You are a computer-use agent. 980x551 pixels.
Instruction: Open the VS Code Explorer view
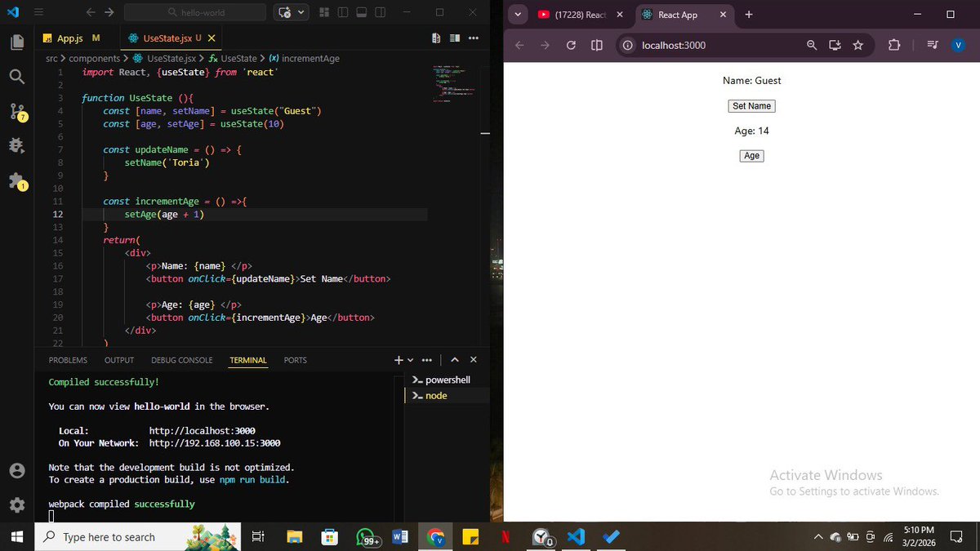click(x=17, y=42)
